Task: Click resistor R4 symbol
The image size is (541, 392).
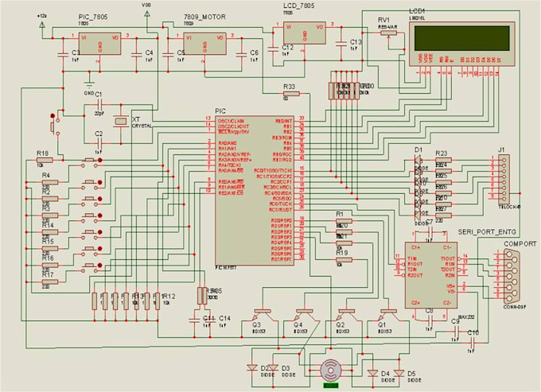Action: pyautogui.click(x=49, y=182)
